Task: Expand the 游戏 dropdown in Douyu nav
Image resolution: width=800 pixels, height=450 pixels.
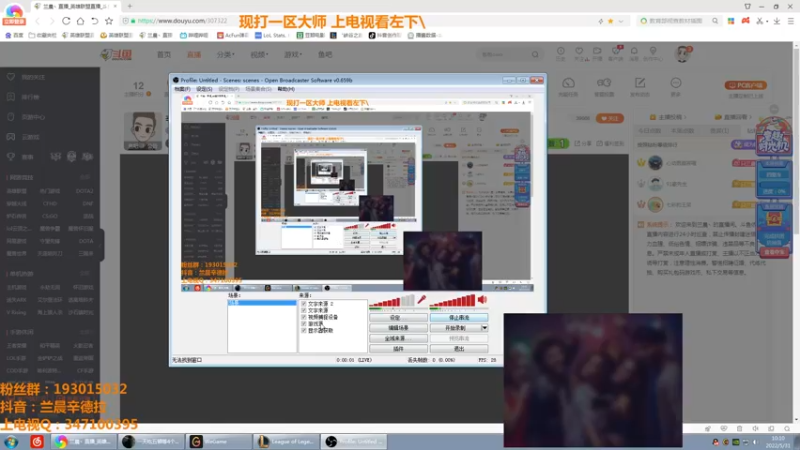Action: (293, 55)
